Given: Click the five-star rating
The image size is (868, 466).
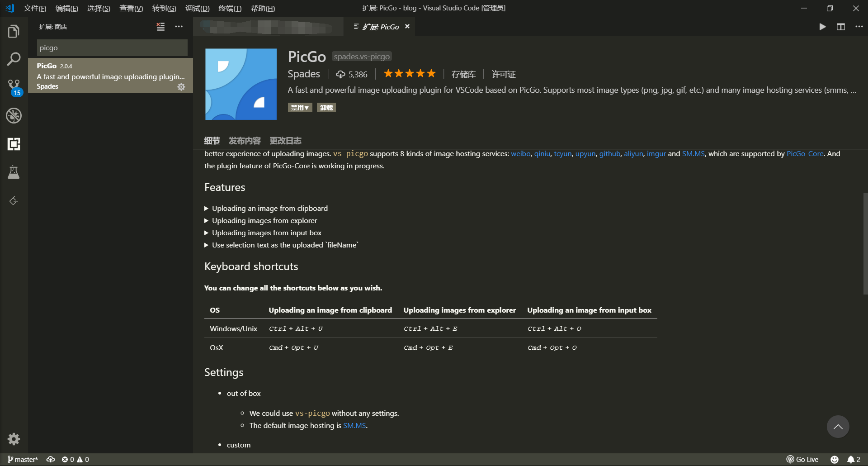Looking at the screenshot, I should pos(410,73).
